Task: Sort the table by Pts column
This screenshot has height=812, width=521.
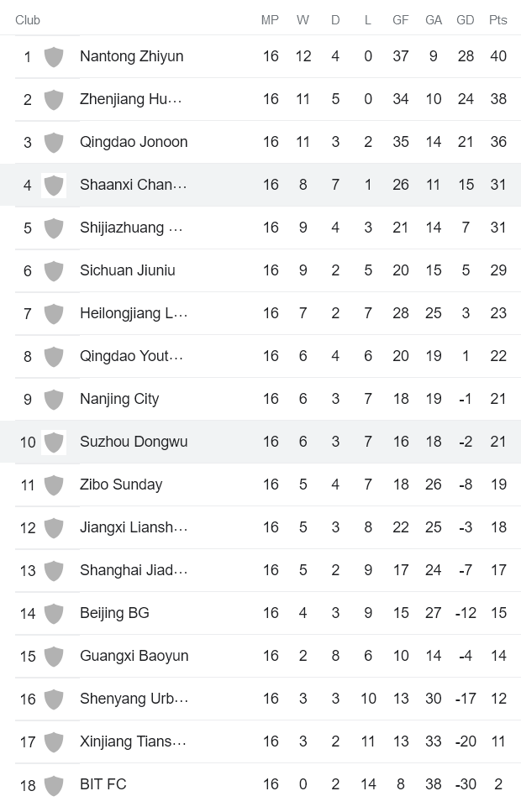Action: coord(498,18)
